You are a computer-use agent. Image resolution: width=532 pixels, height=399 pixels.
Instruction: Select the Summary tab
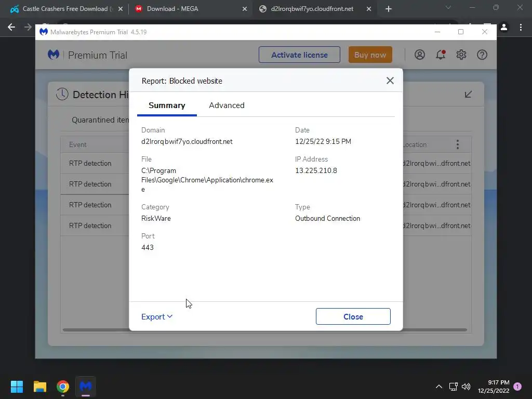pyautogui.click(x=167, y=105)
